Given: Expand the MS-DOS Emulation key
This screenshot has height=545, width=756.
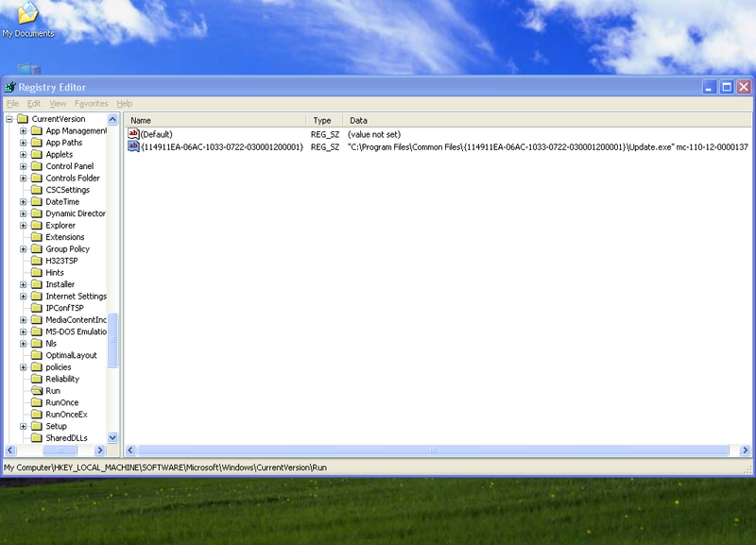Looking at the screenshot, I should 23,332.
